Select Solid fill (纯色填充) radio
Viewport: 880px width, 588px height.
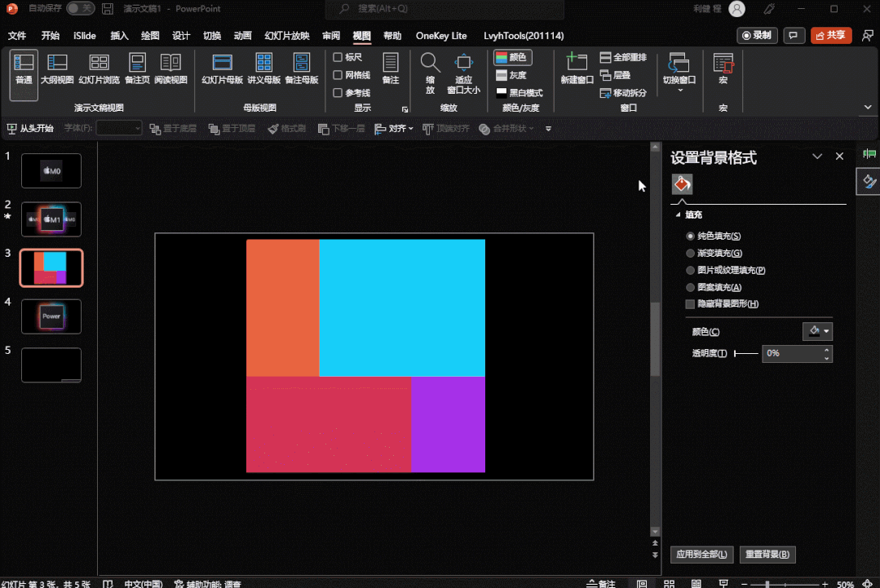pyautogui.click(x=690, y=237)
